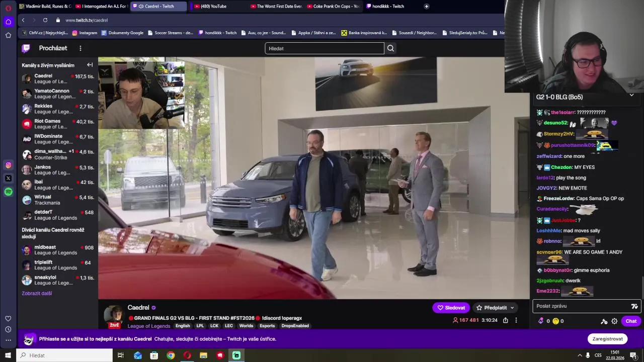Screen dimensions: 644x362
Task: Open 7TV emote picker in chat box
Action: [x=634, y=306]
